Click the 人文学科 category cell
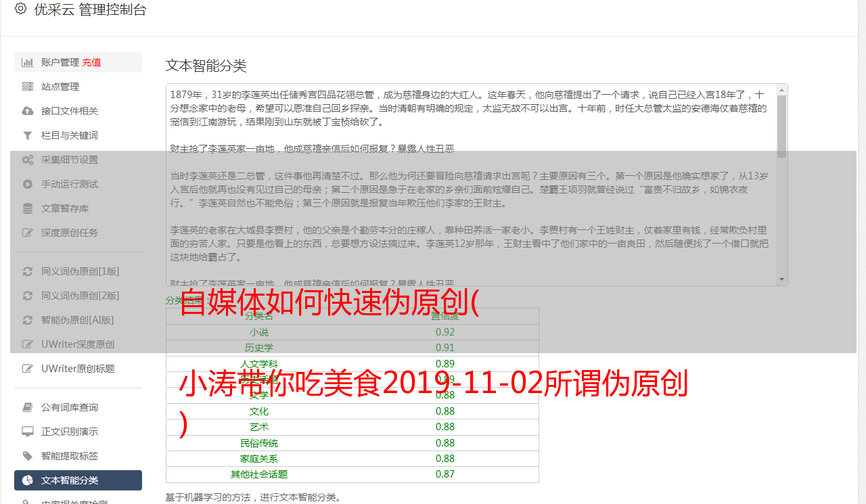 coord(259,364)
